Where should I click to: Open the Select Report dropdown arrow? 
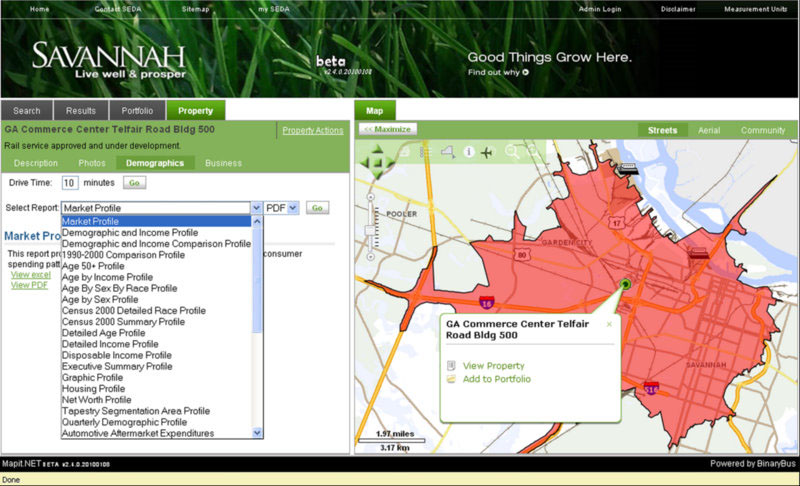coord(256,208)
